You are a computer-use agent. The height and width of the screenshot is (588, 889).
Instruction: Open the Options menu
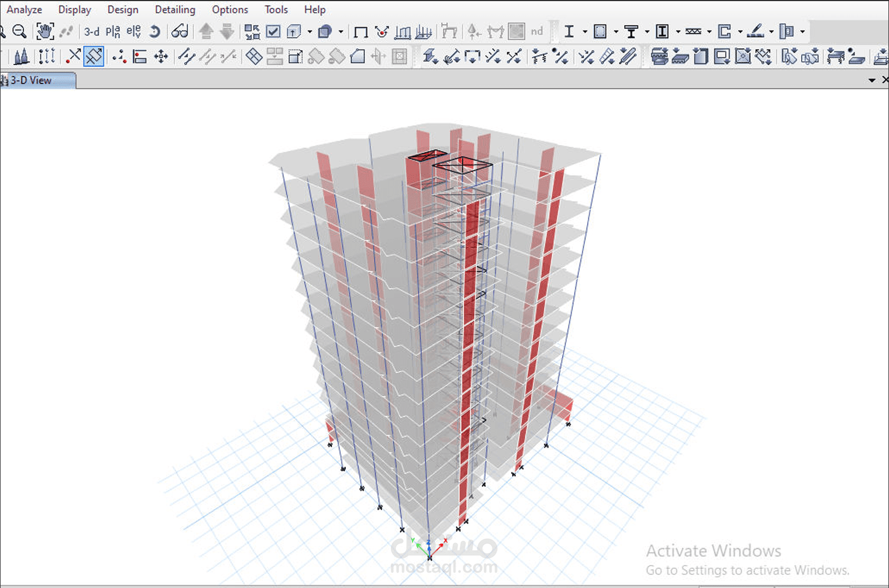tap(230, 9)
